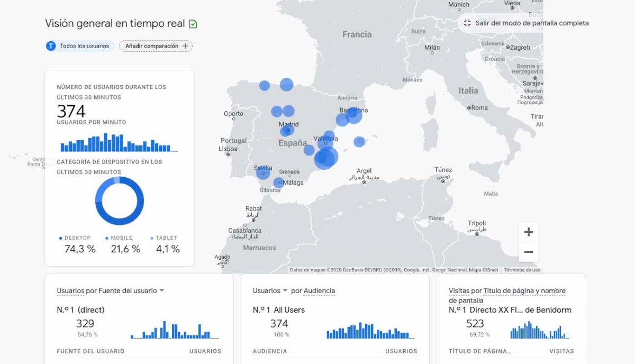
Task: Click the plus icon in Añadir comparación
Action: 185,46
